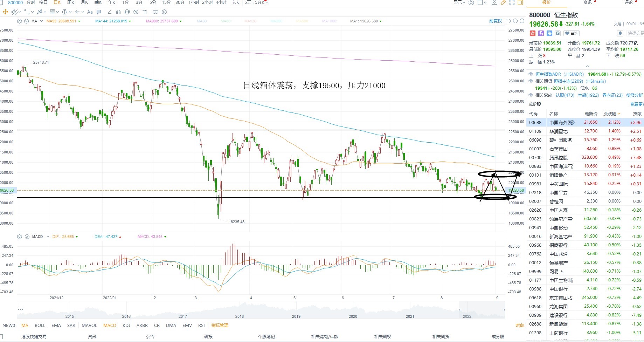Expand MA900 line options arrow

[x=181, y=21]
